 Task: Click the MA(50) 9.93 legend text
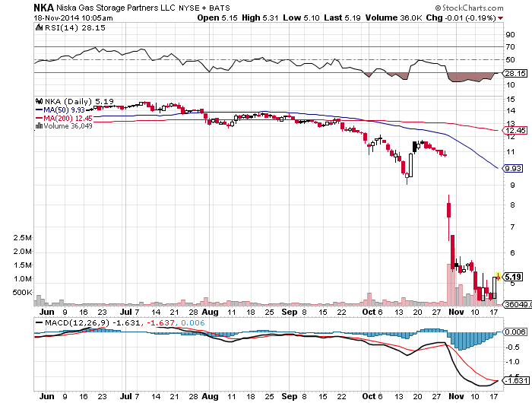pos(64,110)
